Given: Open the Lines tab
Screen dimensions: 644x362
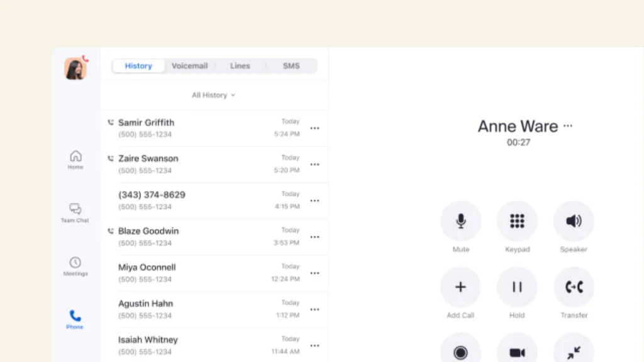Looking at the screenshot, I should 240,66.
